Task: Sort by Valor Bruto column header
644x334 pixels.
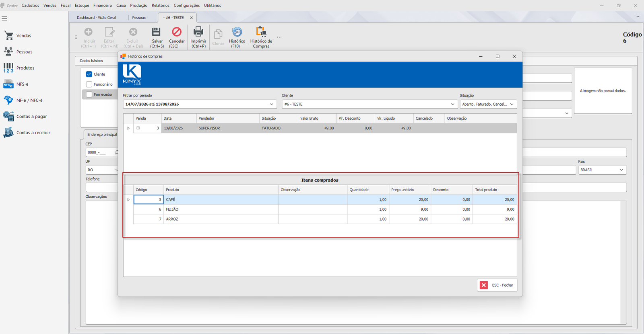Action: [x=317, y=119]
